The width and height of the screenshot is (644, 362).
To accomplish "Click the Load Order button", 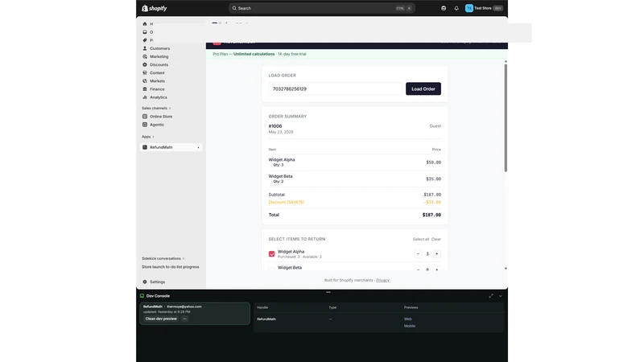I will coord(423,88).
